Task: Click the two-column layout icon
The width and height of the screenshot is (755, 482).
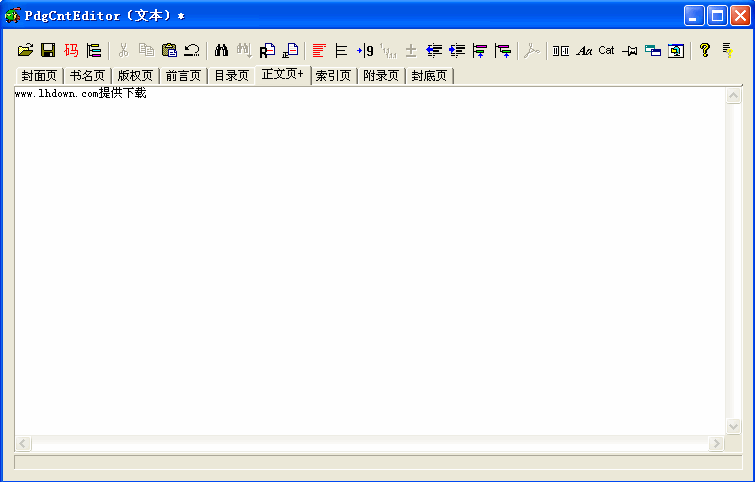Action: 561,50
